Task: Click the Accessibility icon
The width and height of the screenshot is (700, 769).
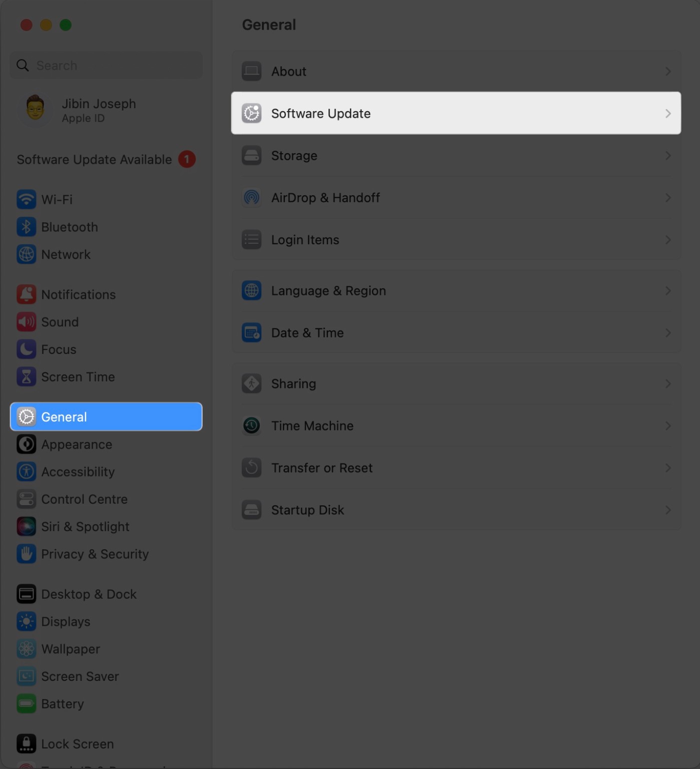Action: tap(26, 472)
